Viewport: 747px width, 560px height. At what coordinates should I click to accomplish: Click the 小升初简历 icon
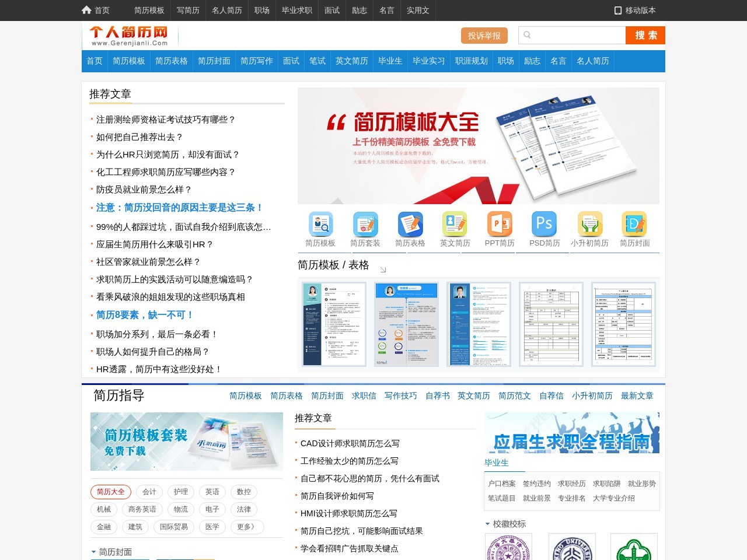589,223
